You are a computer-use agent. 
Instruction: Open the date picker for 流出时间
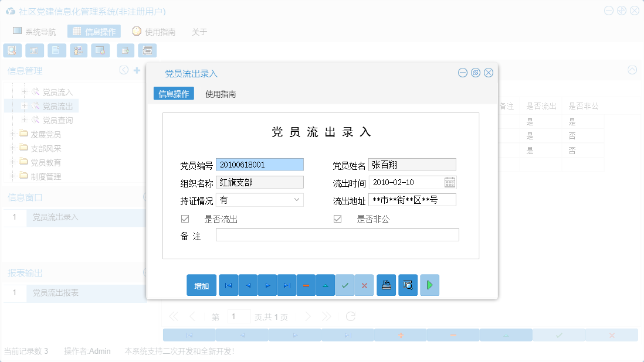click(x=449, y=182)
